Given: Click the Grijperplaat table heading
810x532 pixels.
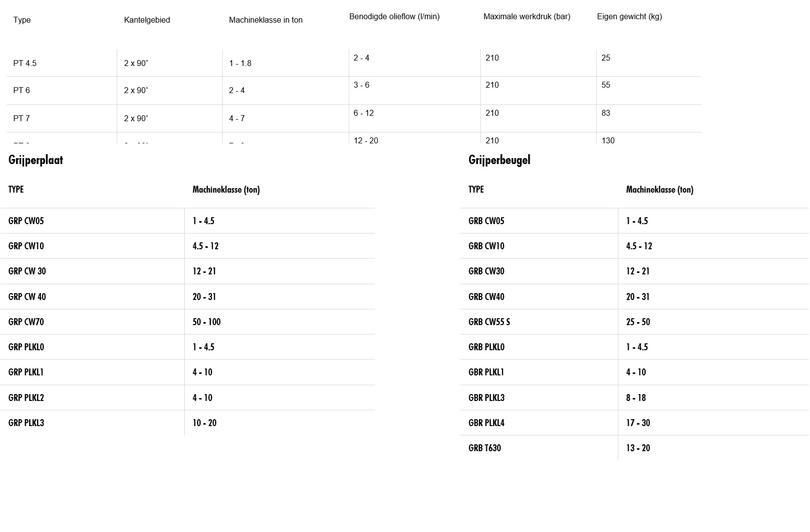Looking at the screenshot, I should [x=36, y=160].
